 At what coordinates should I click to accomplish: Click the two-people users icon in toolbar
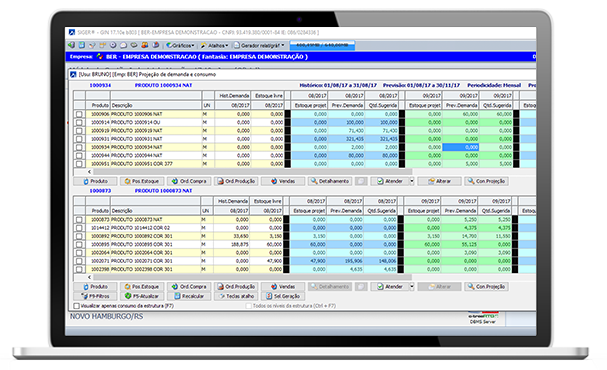click(x=144, y=45)
